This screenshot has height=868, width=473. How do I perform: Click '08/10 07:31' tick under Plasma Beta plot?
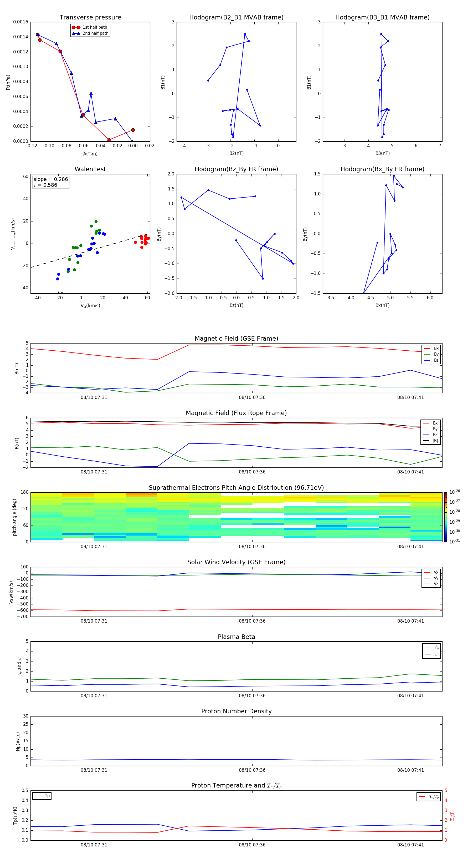tap(94, 696)
